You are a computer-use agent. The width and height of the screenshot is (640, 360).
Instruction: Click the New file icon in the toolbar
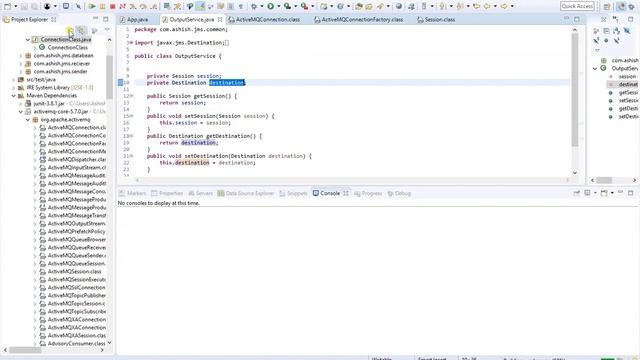coord(7,6)
